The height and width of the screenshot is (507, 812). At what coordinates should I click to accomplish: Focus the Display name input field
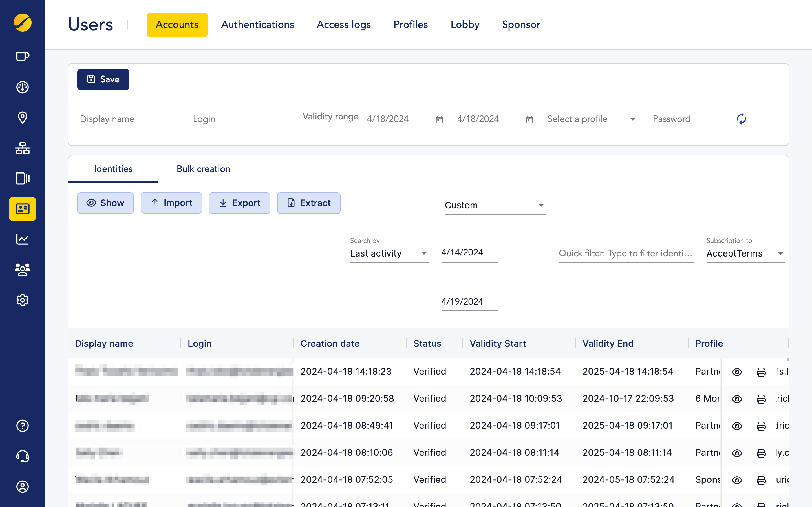coord(130,119)
